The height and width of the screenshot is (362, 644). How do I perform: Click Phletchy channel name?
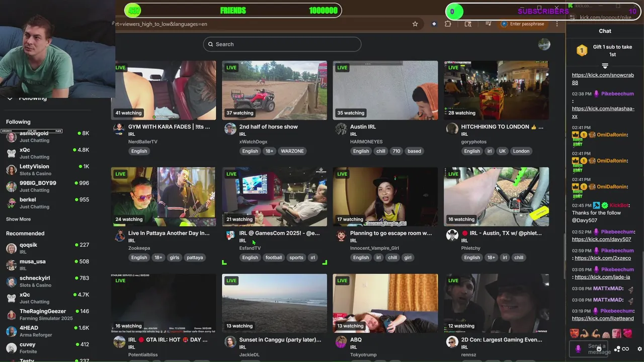pyautogui.click(x=471, y=248)
